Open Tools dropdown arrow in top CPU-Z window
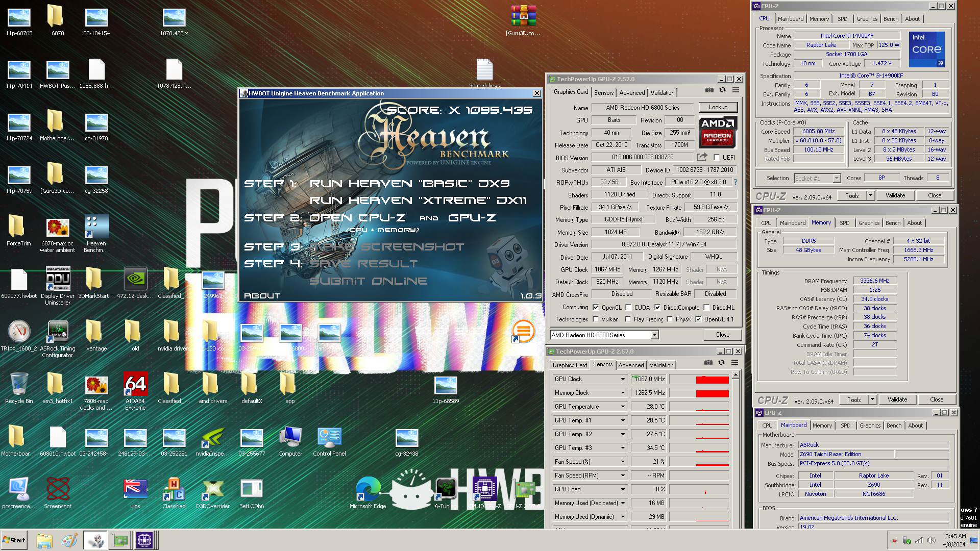Screen dimensions: 980x551 pyautogui.click(x=870, y=195)
